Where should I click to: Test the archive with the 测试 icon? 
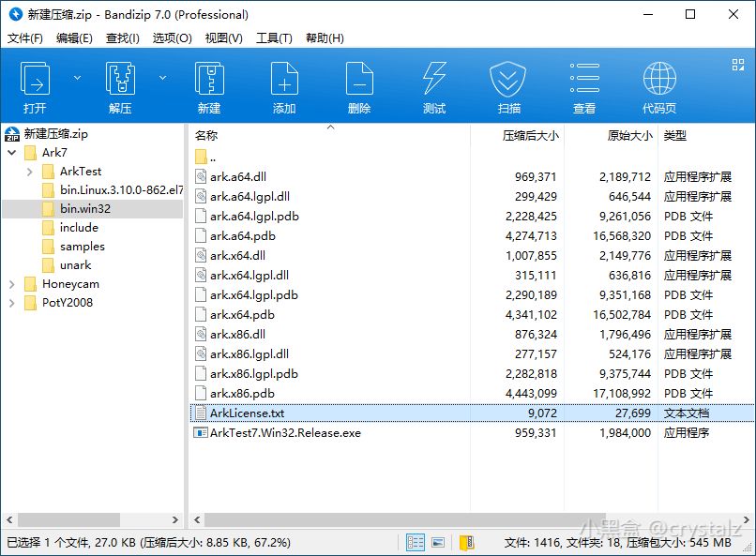[433, 84]
